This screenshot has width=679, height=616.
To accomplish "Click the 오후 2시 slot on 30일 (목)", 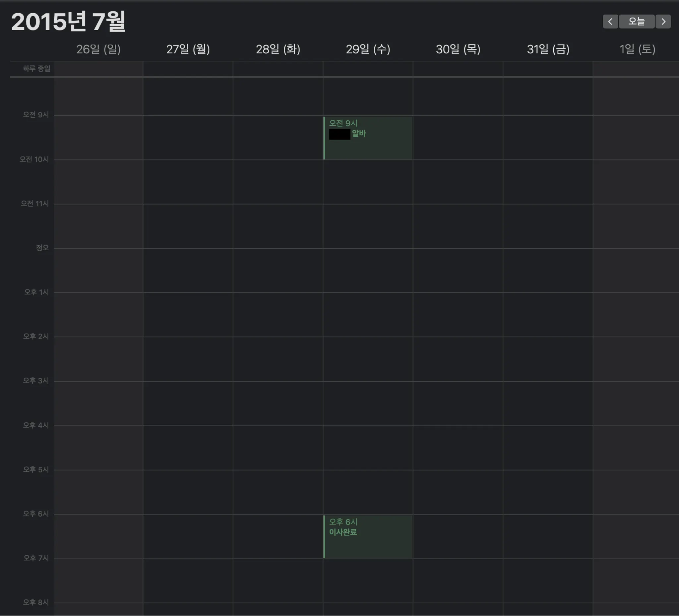I will point(458,359).
